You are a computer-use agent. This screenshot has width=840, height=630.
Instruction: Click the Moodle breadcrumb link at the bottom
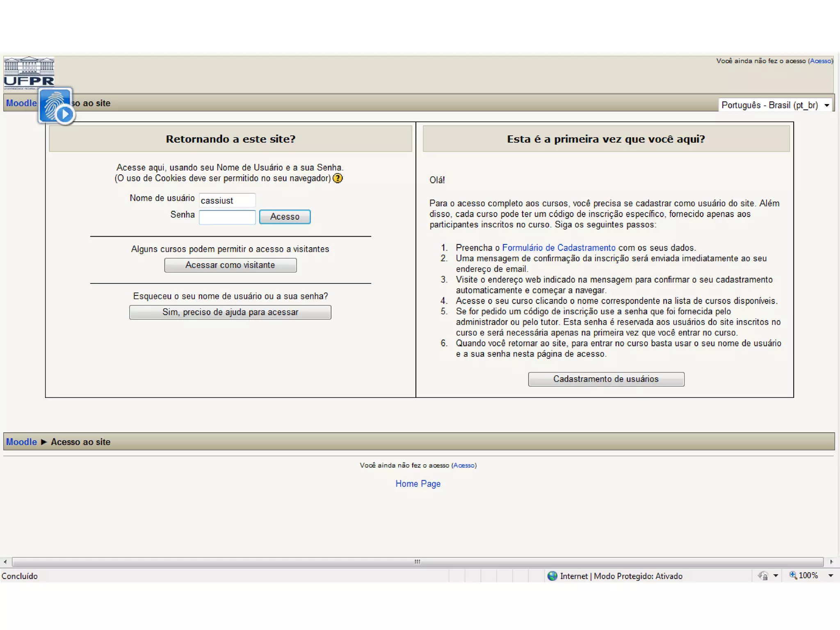click(x=21, y=442)
